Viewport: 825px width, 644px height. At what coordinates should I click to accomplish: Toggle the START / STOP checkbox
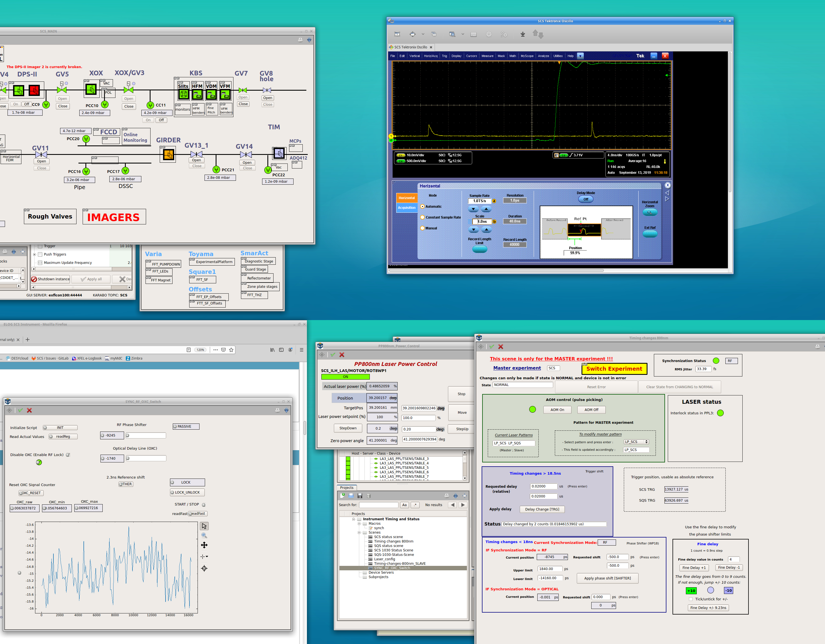[204, 505]
